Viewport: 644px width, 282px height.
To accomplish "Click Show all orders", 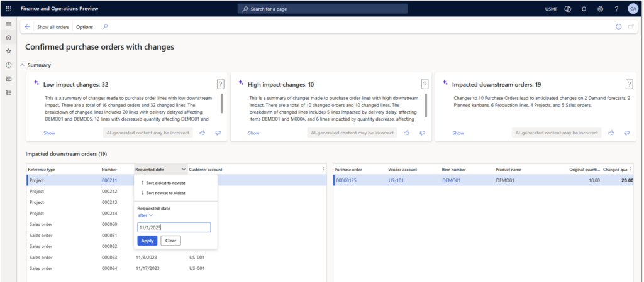I will [x=53, y=27].
